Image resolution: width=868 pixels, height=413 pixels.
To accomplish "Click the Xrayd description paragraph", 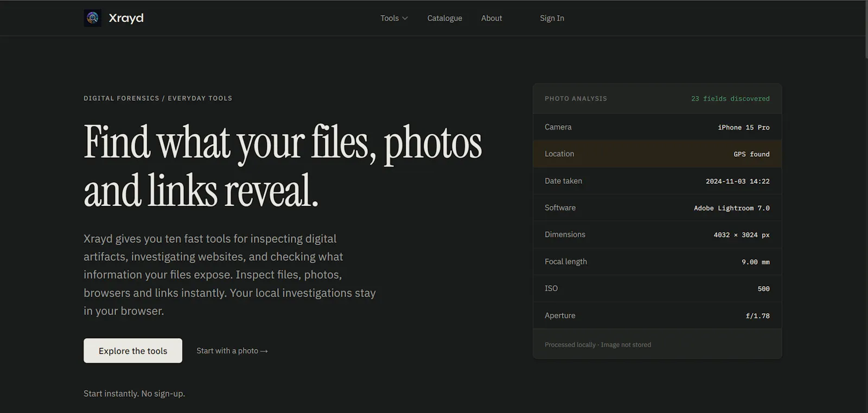I will [x=229, y=275].
